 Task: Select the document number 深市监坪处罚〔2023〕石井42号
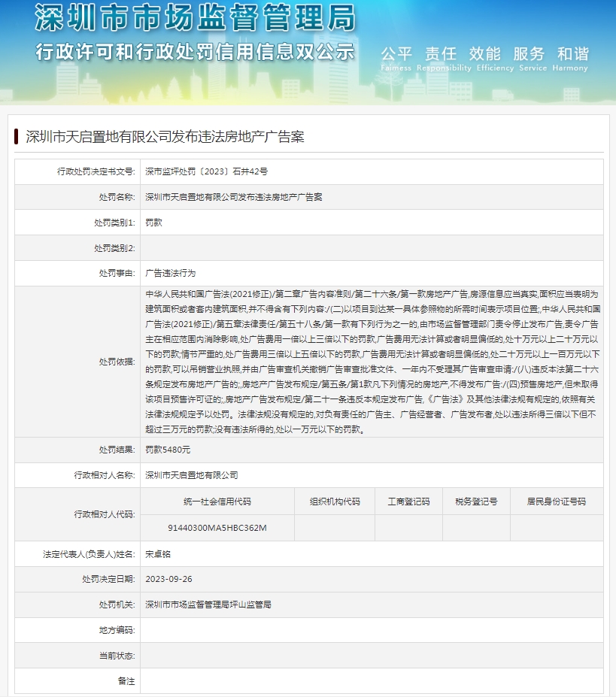point(206,171)
